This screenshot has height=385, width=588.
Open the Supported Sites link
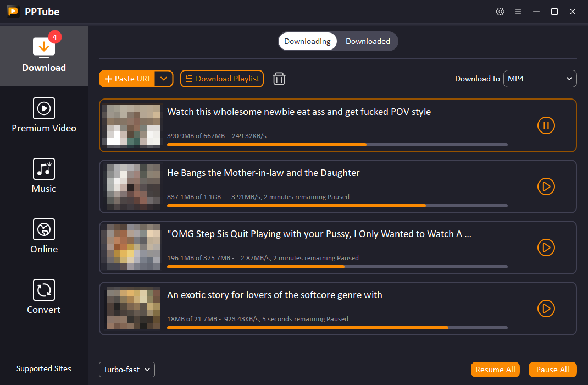(43, 368)
